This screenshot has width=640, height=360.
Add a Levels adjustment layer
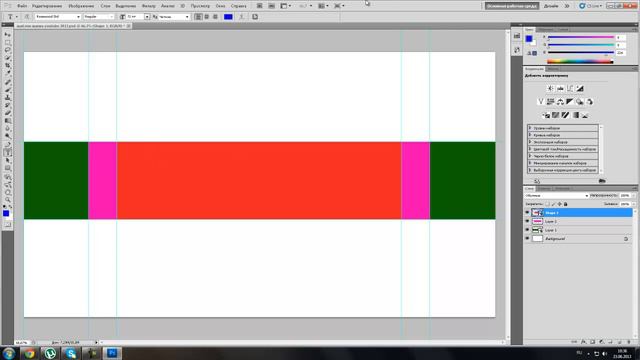point(560,88)
